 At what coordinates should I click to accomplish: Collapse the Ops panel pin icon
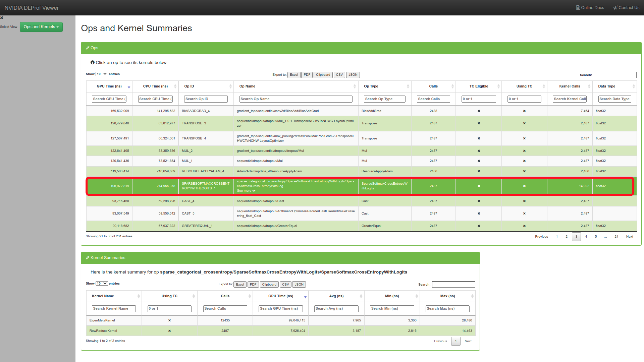pos(88,48)
